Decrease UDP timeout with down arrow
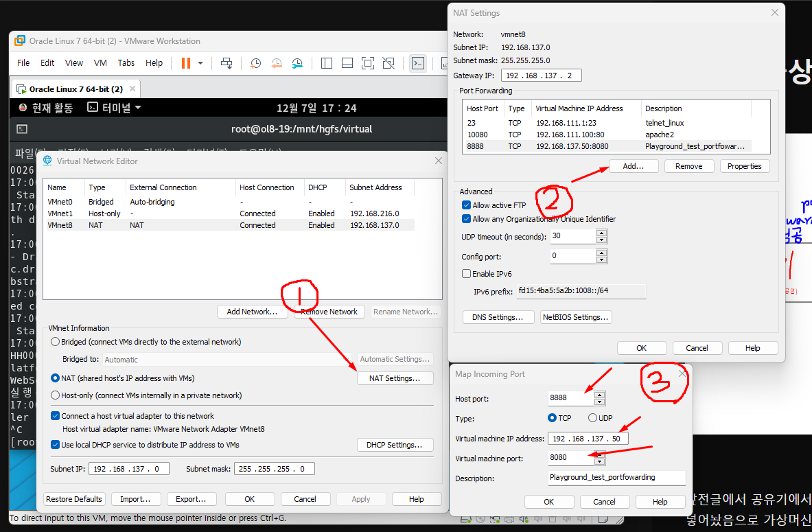The height and width of the screenshot is (532, 812). tap(601, 240)
